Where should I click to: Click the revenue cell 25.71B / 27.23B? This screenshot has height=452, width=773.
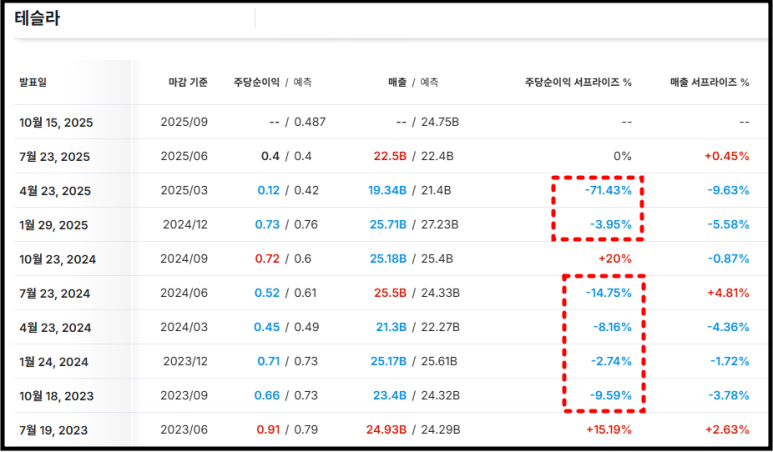tap(414, 225)
